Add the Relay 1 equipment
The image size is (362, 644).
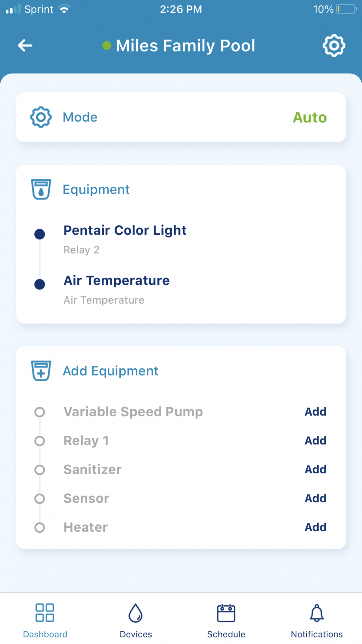tap(316, 440)
